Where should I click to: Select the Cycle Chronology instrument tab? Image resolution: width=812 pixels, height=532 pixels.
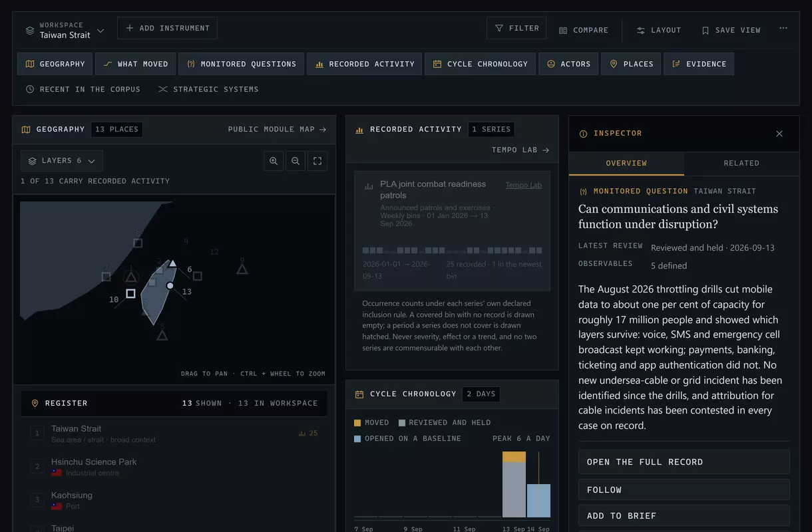coord(480,64)
